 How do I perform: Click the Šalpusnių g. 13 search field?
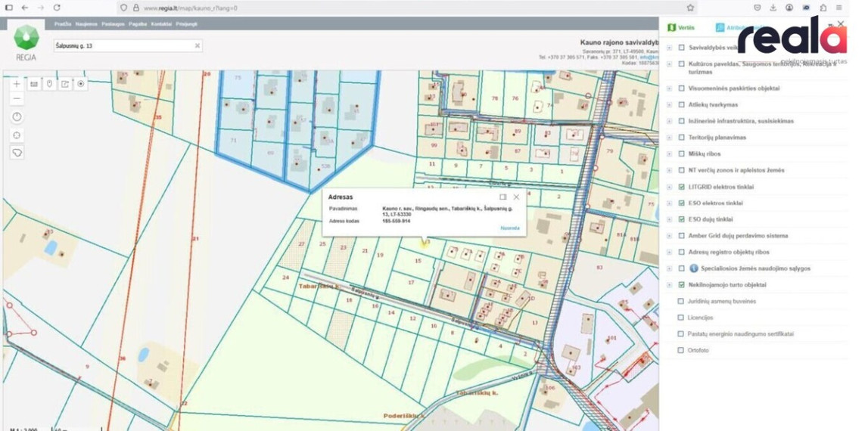(128, 46)
